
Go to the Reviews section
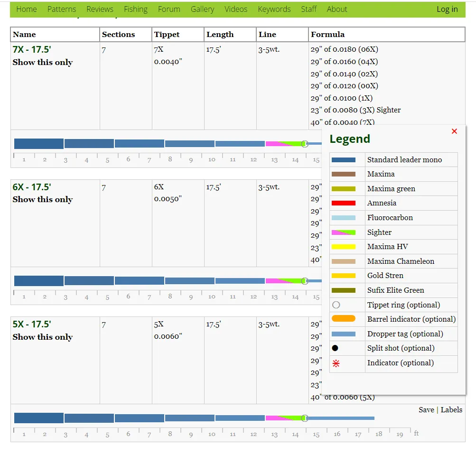tap(100, 9)
